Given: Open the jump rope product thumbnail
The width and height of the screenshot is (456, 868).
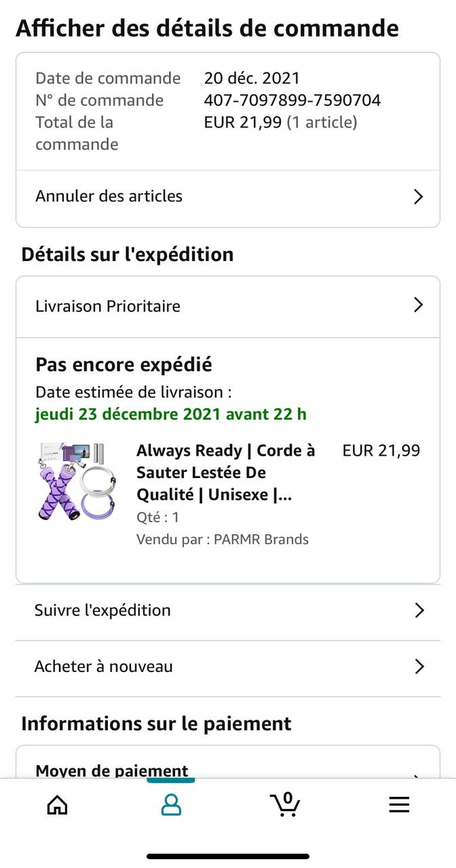Looking at the screenshot, I should pyautogui.click(x=76, y=481).
